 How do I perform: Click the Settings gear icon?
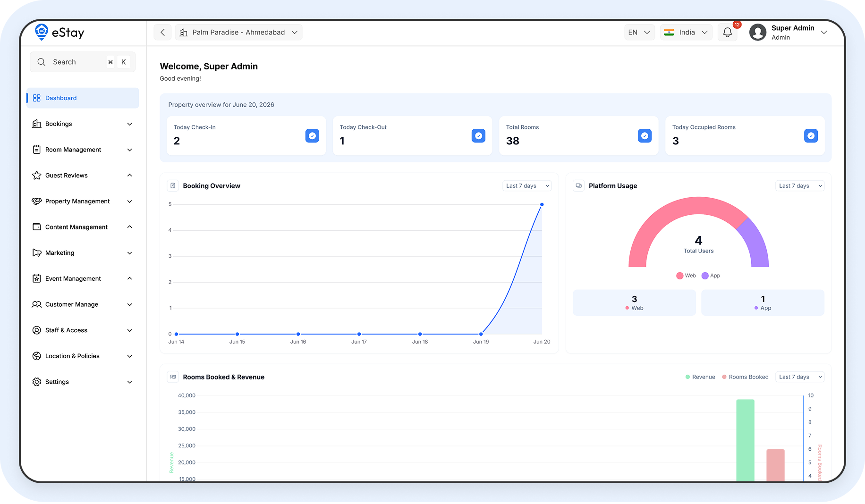[x=37, y=382]
